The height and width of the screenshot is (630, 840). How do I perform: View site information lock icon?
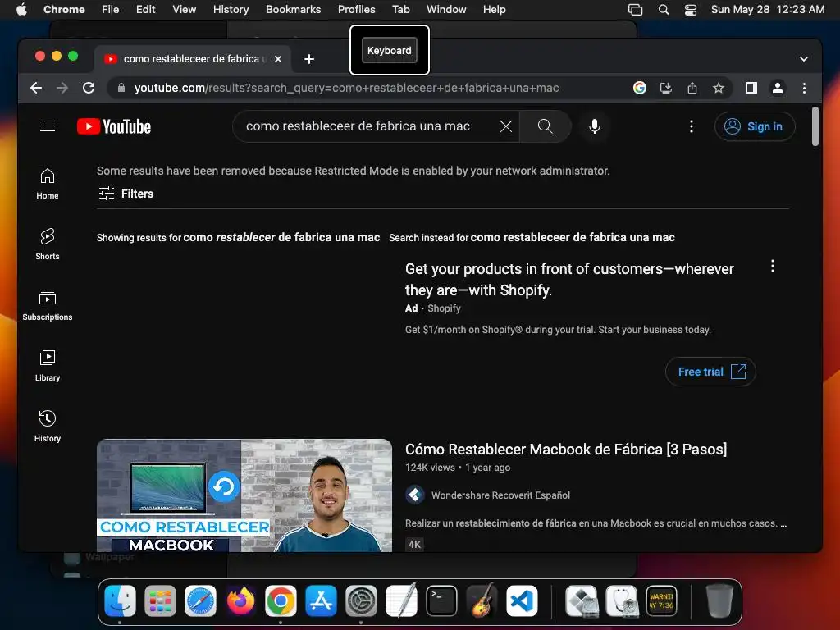point(121,88)
